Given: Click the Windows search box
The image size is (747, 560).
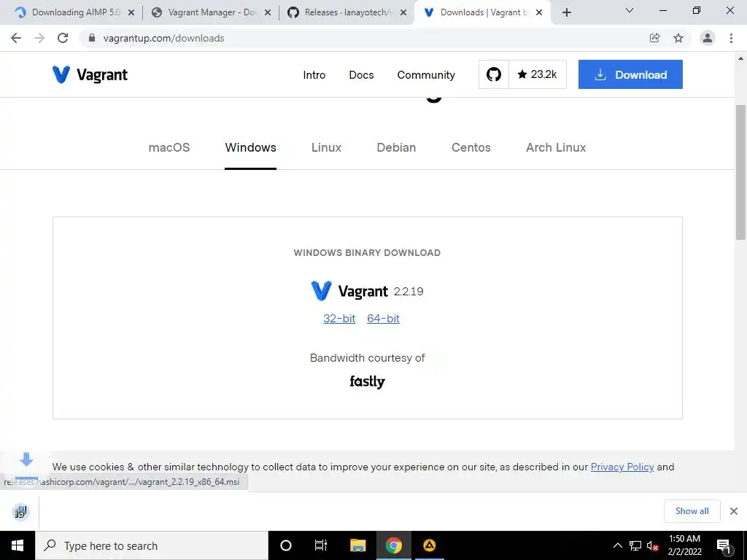Looking at the screenshot, I should [152, 545].
